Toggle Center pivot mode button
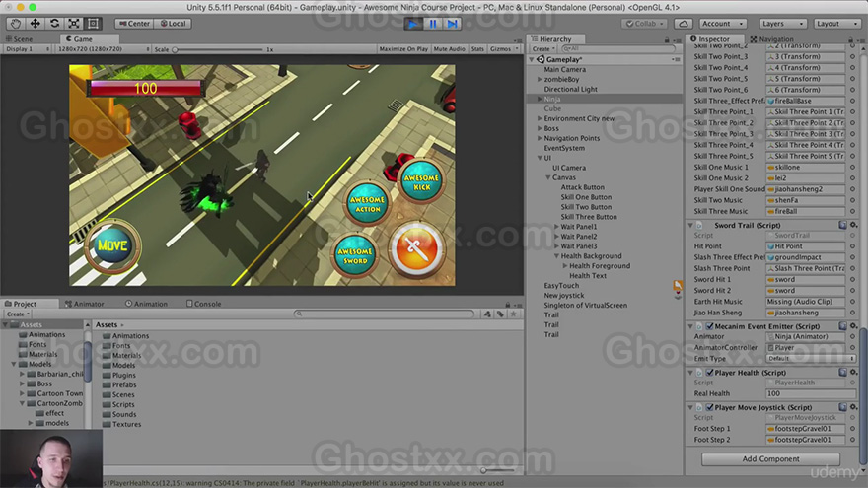 [x=134, y=24]
